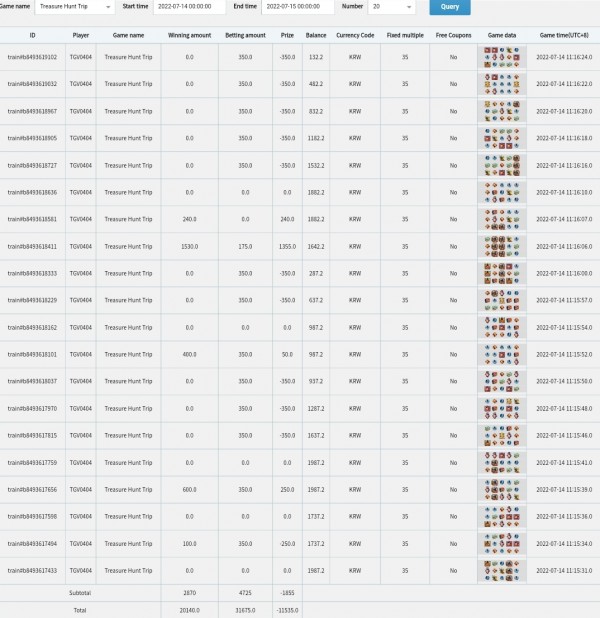The height and width of the screenshot is (618, 600).
Task: Open game data thumbnail for 11:15:57 row
Action: point(502,300)
